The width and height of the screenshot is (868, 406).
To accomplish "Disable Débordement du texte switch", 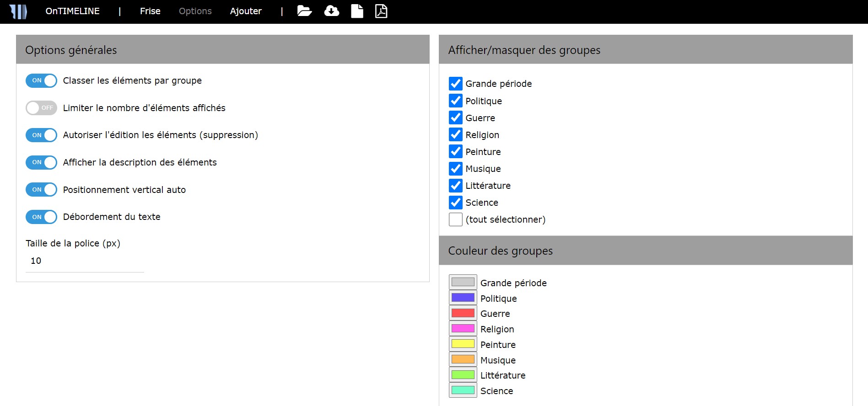I will pos(41,217).
